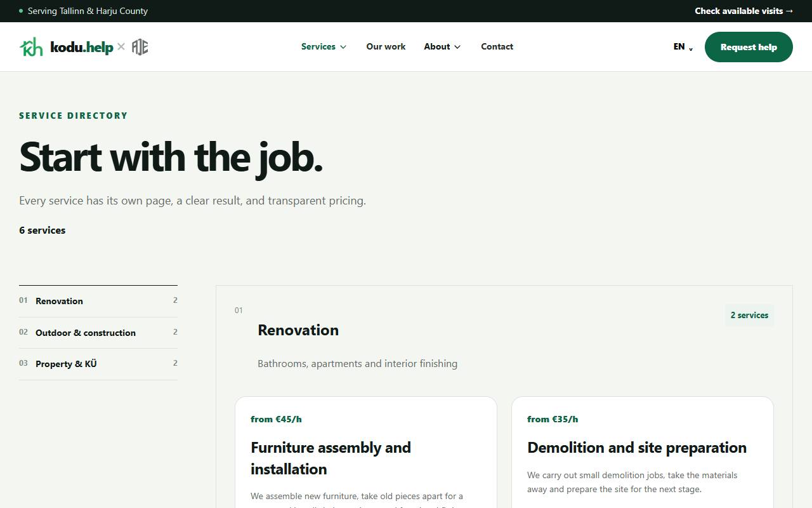Click the Renovation section heading

pos(298,330)
